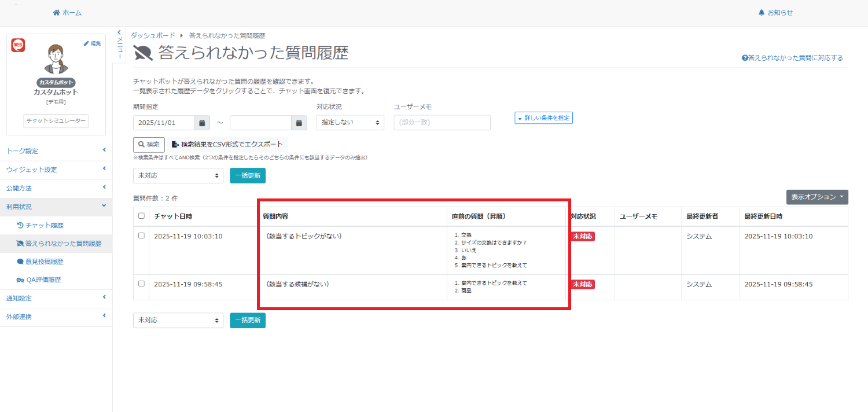Click the 検索 search button

[149, 145]
